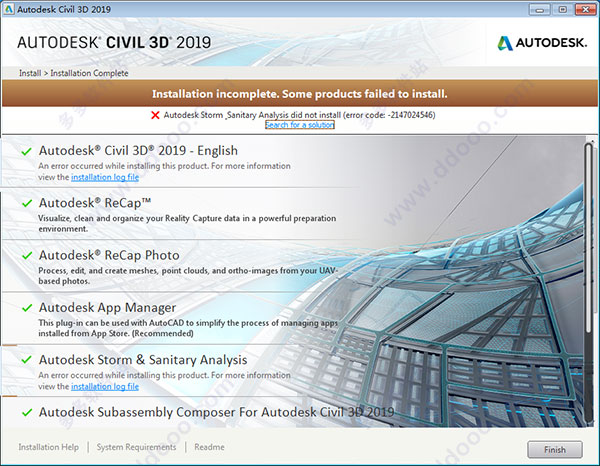
Task: Select Autodesk Subassembly Composer For Civil 3D heading
Action: (x=217, y=412)
